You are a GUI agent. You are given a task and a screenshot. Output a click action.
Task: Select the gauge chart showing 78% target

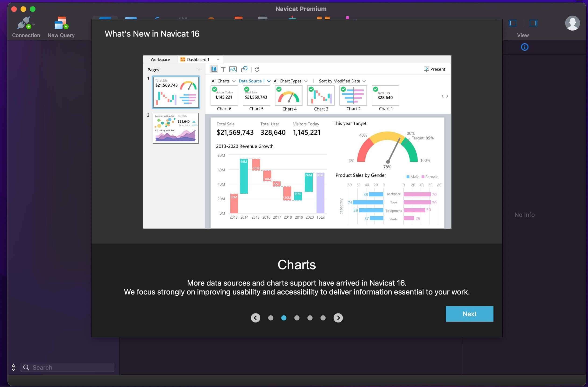pyautogui.click(x=388, y=147)
